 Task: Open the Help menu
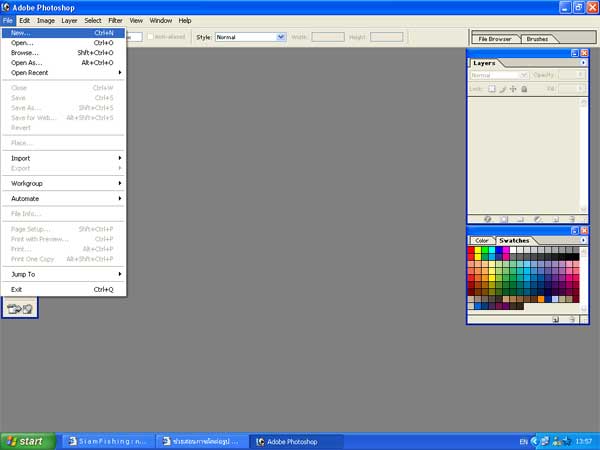[x=185, y=21]
